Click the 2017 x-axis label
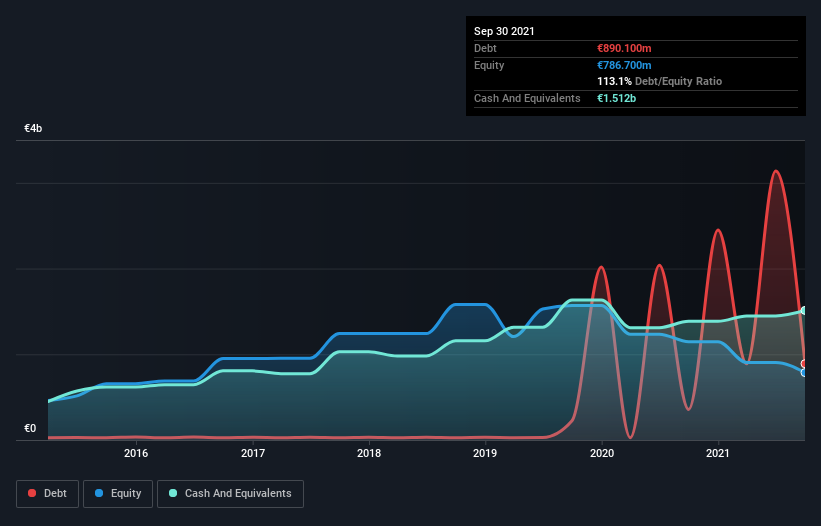Screen dimensions: 821x526 tap(253, 453)
